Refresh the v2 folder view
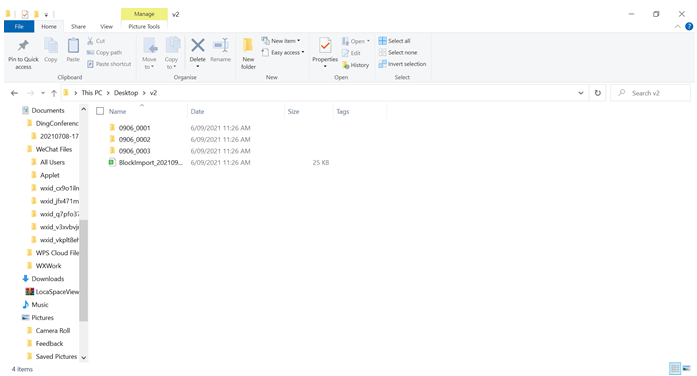The height and width of the screenshot is (376, 697). [598, 93]
